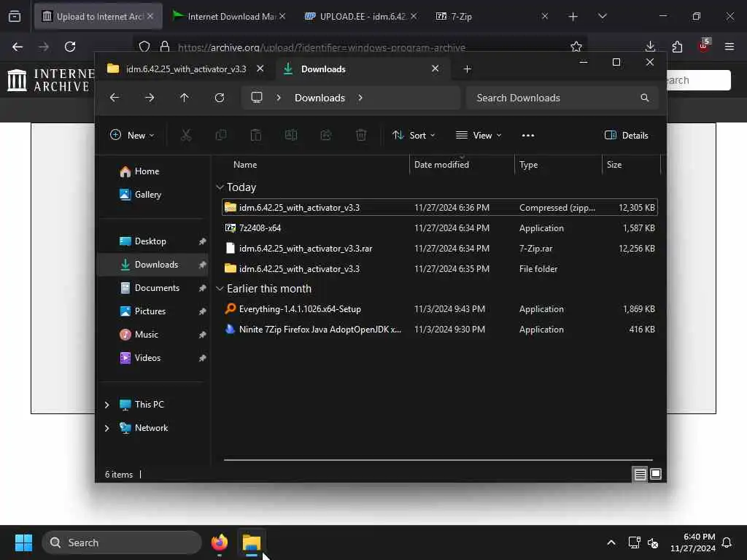
Task: Sort files by Type column header
Action: (x=528, y=165)
